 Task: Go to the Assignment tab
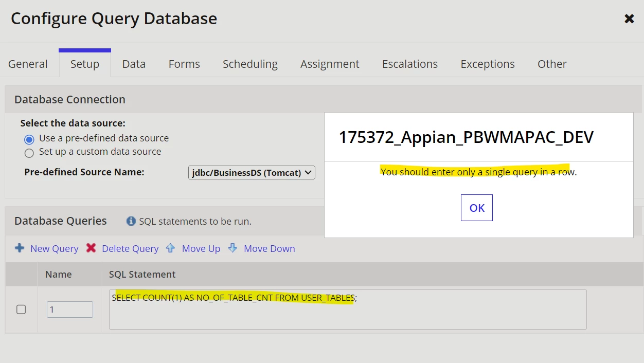[330, 64]
